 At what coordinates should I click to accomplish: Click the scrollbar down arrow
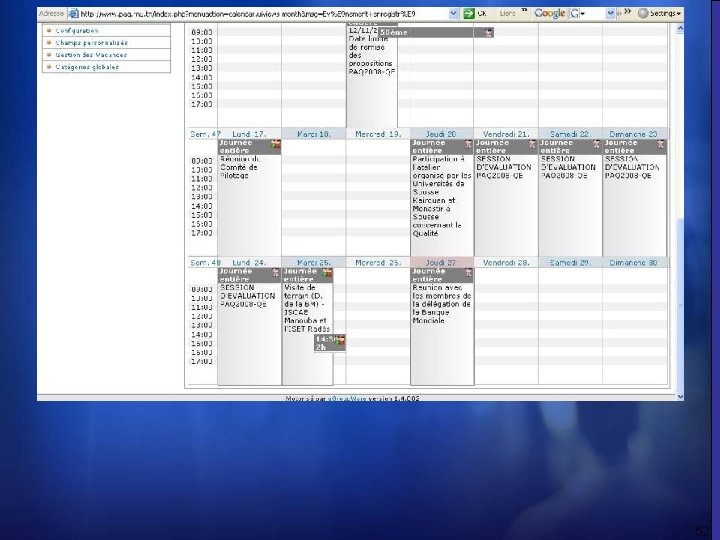[x=680, y=396]
